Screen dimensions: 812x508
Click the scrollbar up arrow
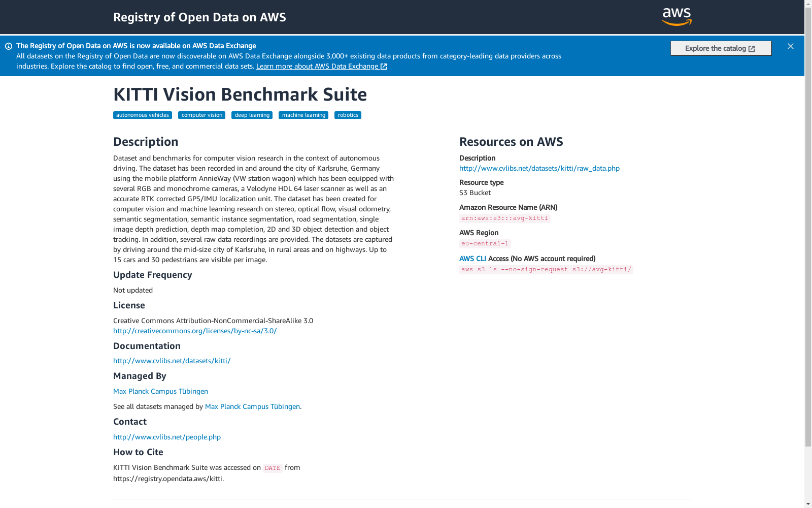coord(808,4)
